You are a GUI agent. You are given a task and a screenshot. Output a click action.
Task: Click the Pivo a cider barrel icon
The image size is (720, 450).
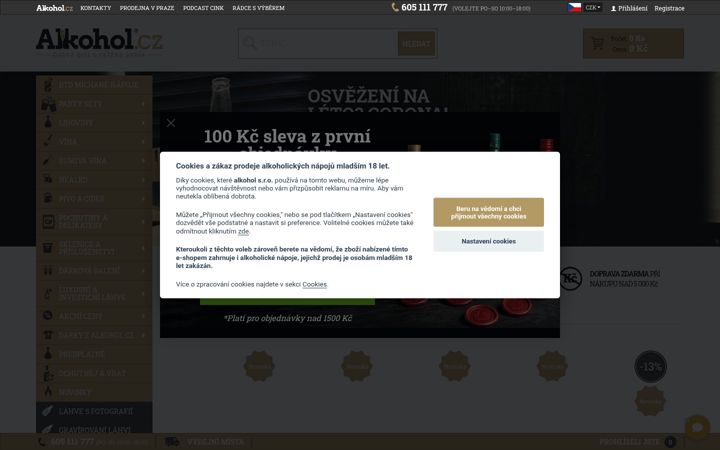[x=48, y=198]
